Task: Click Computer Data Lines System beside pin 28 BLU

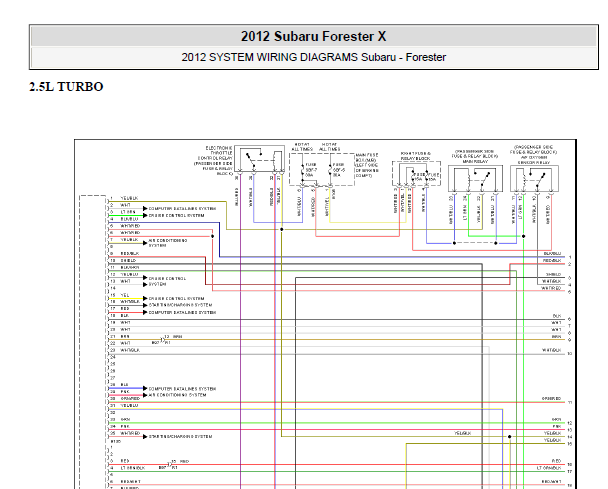Action: [182, 389]
